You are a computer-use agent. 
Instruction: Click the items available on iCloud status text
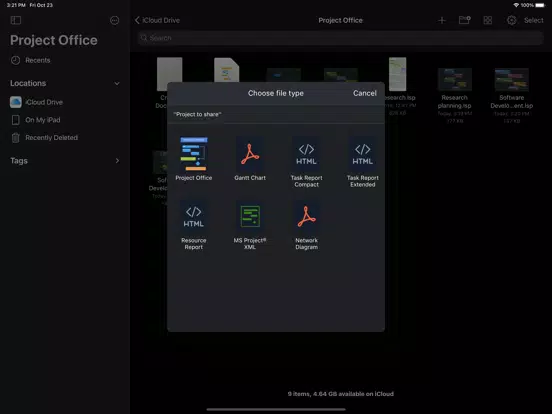click(x=340, y=394)
